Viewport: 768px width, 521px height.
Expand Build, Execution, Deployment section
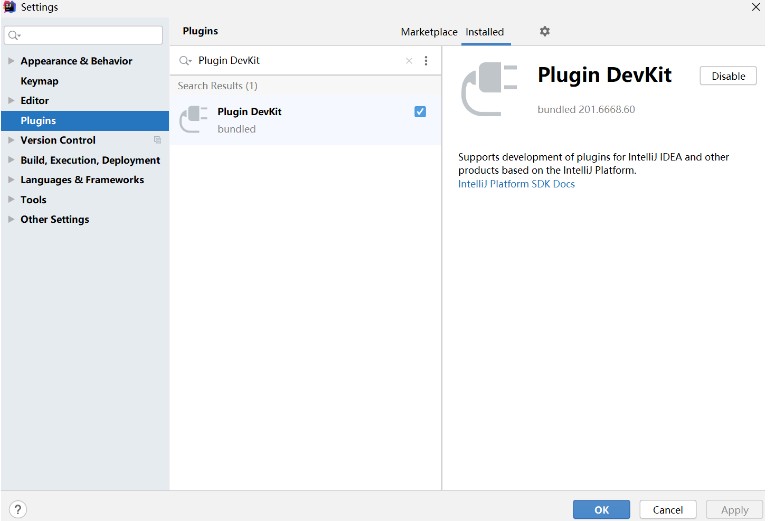pyautogui.click(x=11, y=160)
